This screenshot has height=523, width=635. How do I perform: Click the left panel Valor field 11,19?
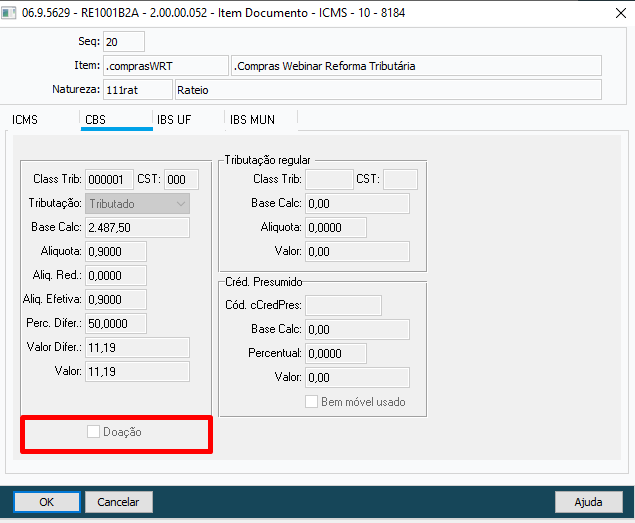(x=137, y=371)
